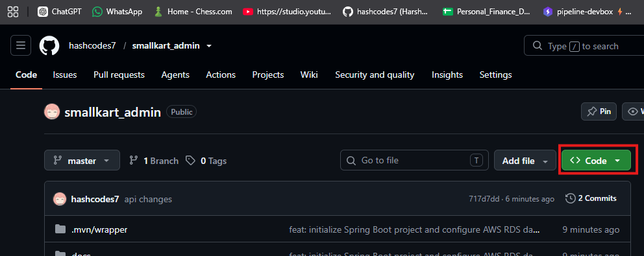Viewport: 644px width, 256px height.
Task: Open the Add file dropdown
Action: point(525,161)
